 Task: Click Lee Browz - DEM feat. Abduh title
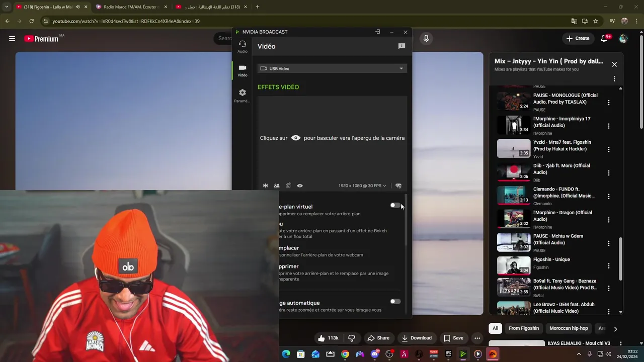coord(563,308)
